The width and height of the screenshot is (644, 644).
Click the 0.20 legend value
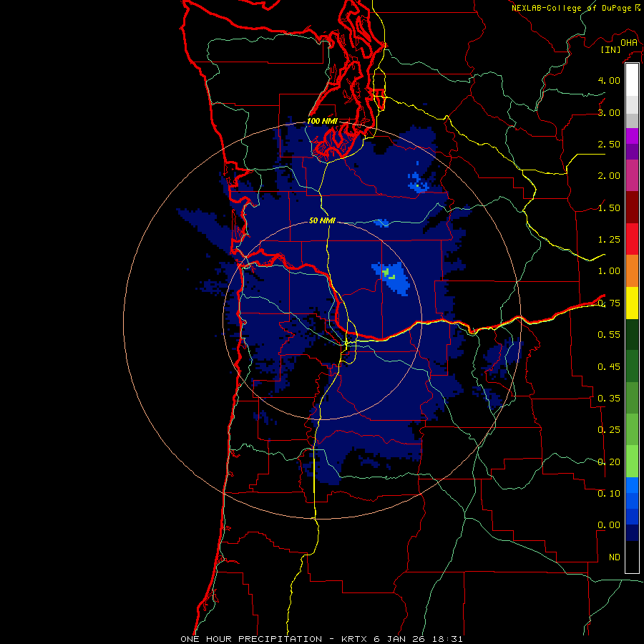click(x=609, y=462)
